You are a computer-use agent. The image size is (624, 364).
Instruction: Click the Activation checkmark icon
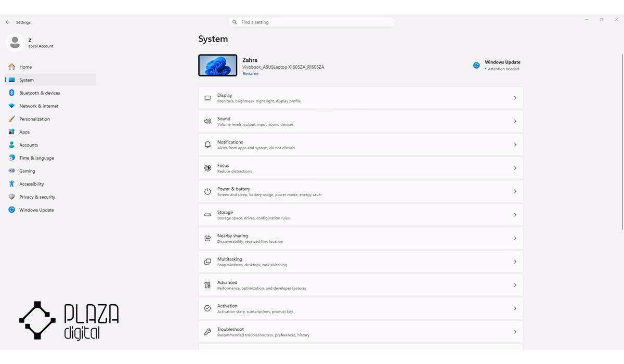click(x=207, y=308)
